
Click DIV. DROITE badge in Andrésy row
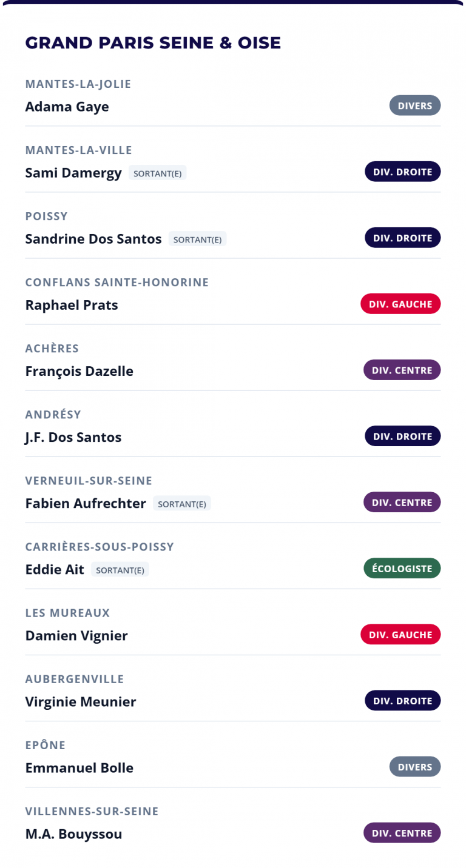[x=402, y=436]
